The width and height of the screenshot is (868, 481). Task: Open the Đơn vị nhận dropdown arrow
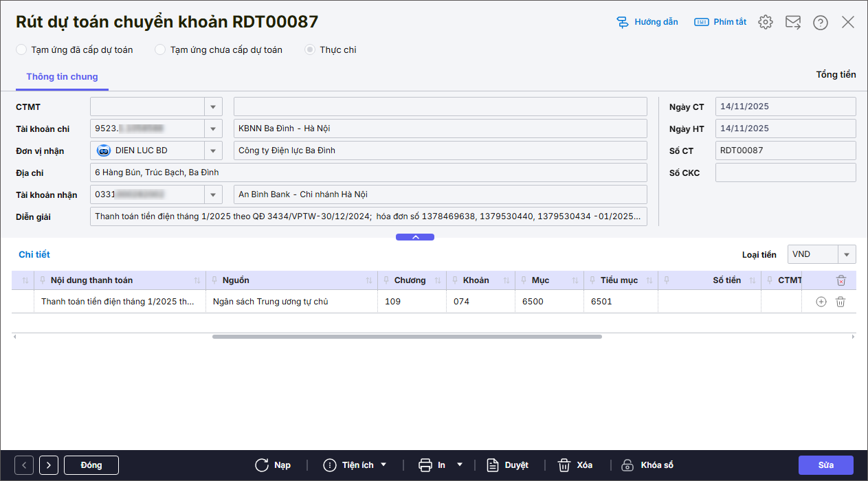(213, 150)
